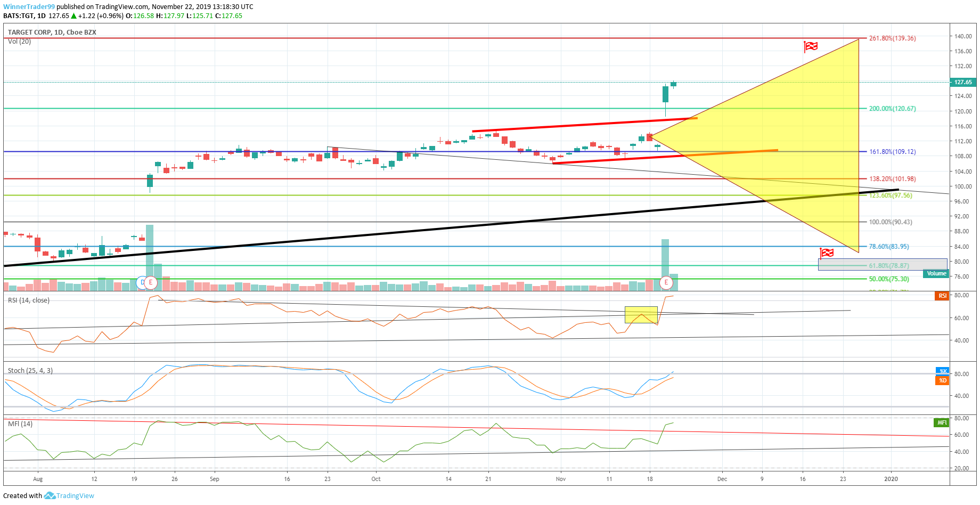Select the gray rectangle near 61.80% level
This screenshot has width=980, height=505.
pos(883,264)
